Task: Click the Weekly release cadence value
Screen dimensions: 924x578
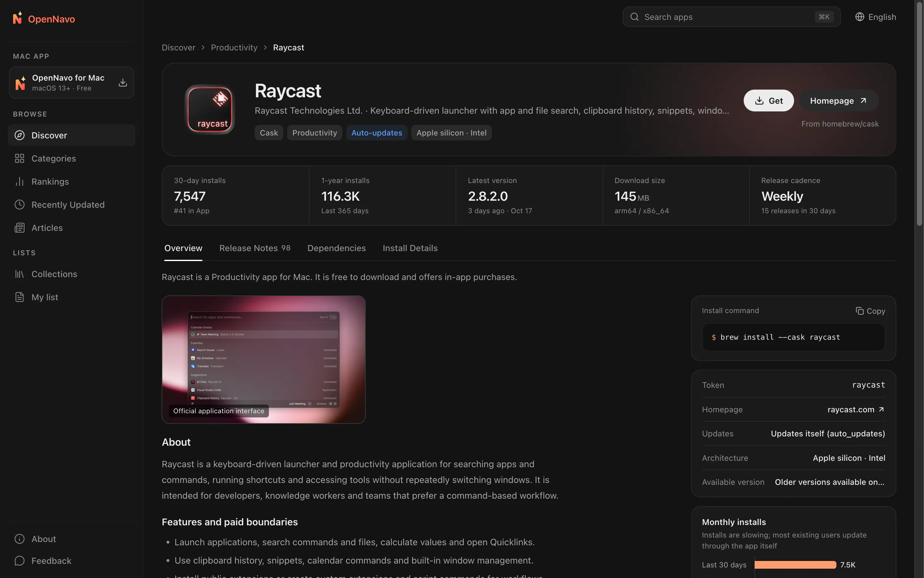Action: coord(782,196)
